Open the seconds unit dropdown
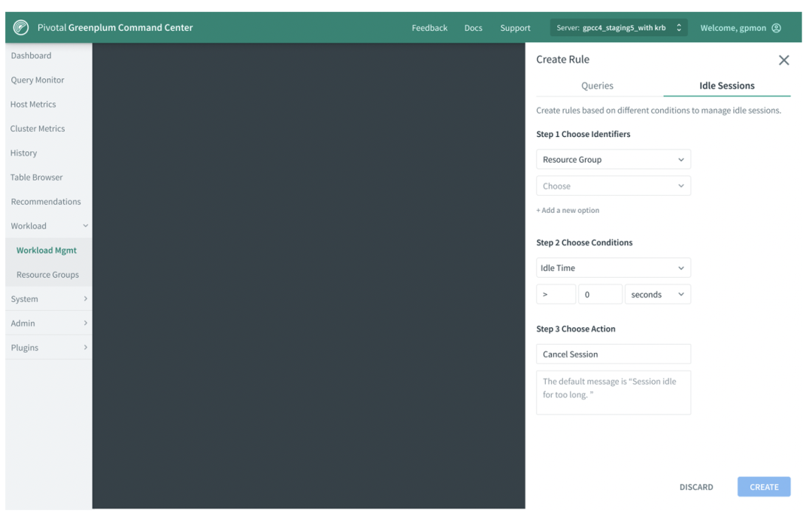Viewport: 812px width, 529px height. (657, 294)
